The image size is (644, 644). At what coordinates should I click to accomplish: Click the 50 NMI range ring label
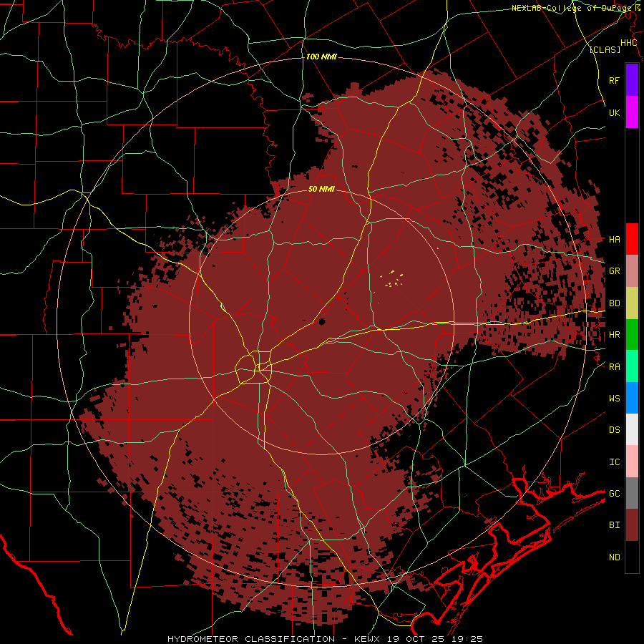point(321,190)
